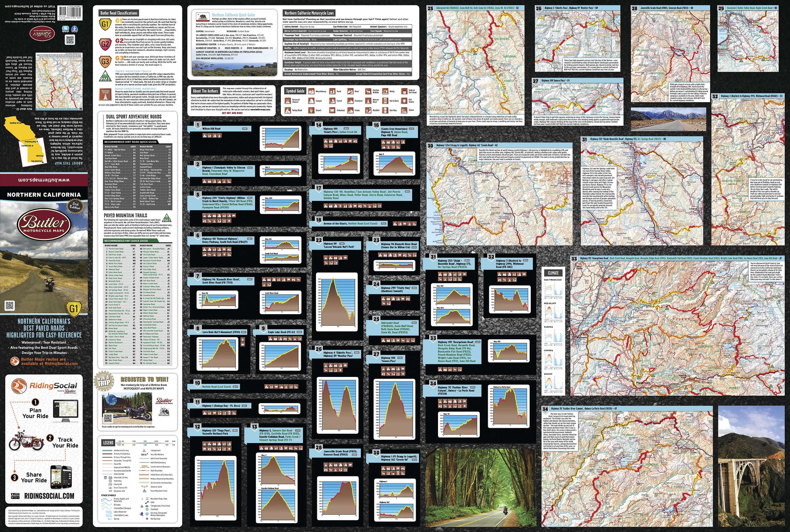This screenshot has width=790, height=532.
Task: Click the redwood forest road photo
Action: 481,488
